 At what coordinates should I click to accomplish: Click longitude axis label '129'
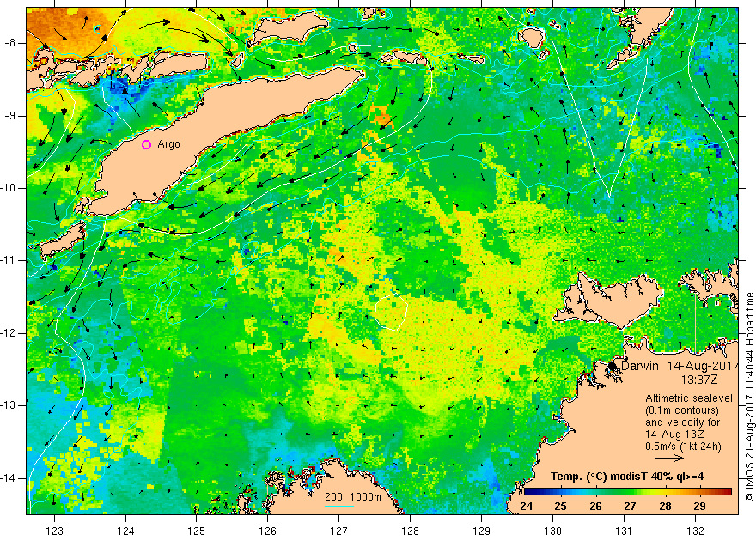(x=482, y=531)
